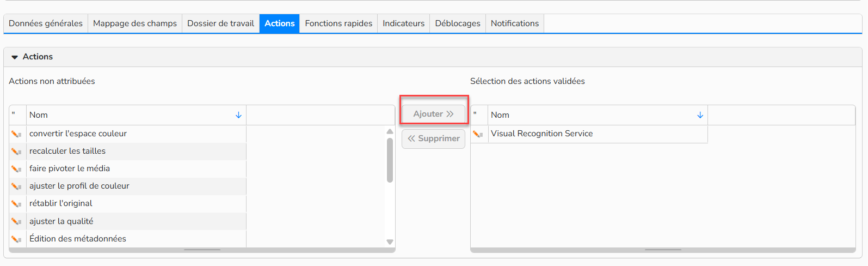Viewport: 868px width, 266px height.
Task: Select the recalculer les tailles row
Action: point(128,152)
